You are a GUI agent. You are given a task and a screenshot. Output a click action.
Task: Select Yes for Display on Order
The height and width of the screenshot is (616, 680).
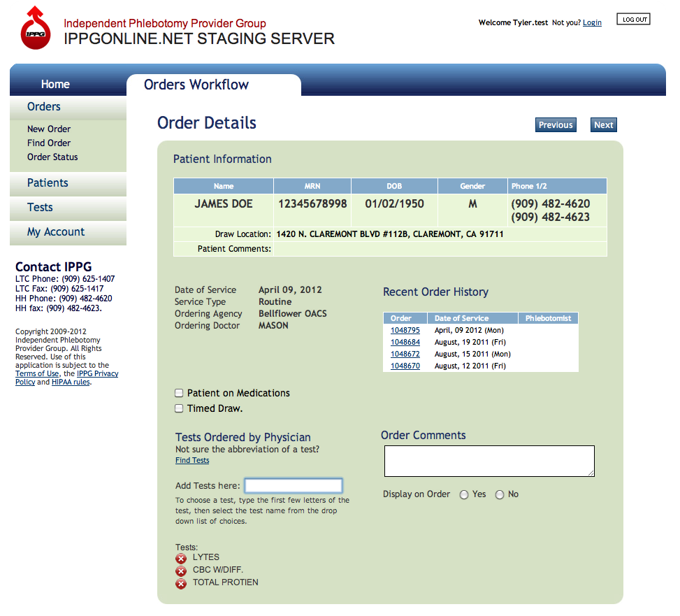[x=464, y=495]
